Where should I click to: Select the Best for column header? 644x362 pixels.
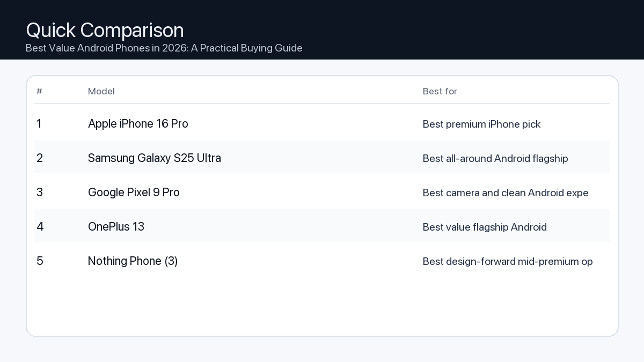pyautogui.click(x=440, y=91)
